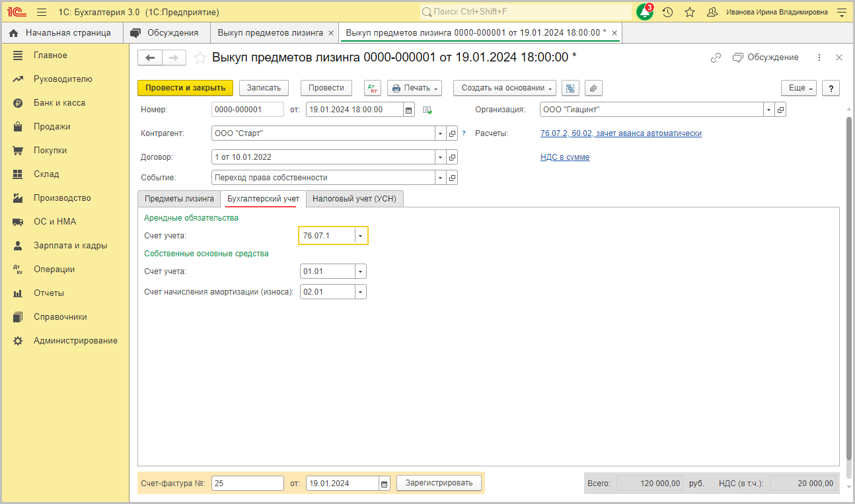This screenshot has height=504, width=855.
Task: Click the Контрагент hint question mark
Action: click(x=464, y=133)
